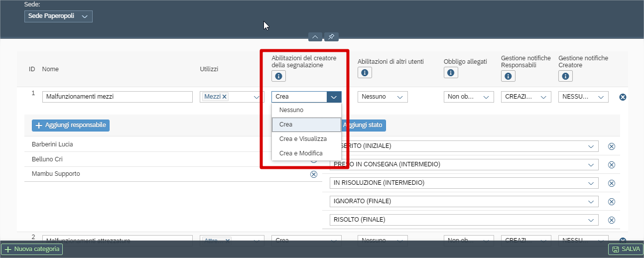Remove the Mezzi token from Utilizzi
Viewport: 644px width, 258px height.
coord(224,97)
